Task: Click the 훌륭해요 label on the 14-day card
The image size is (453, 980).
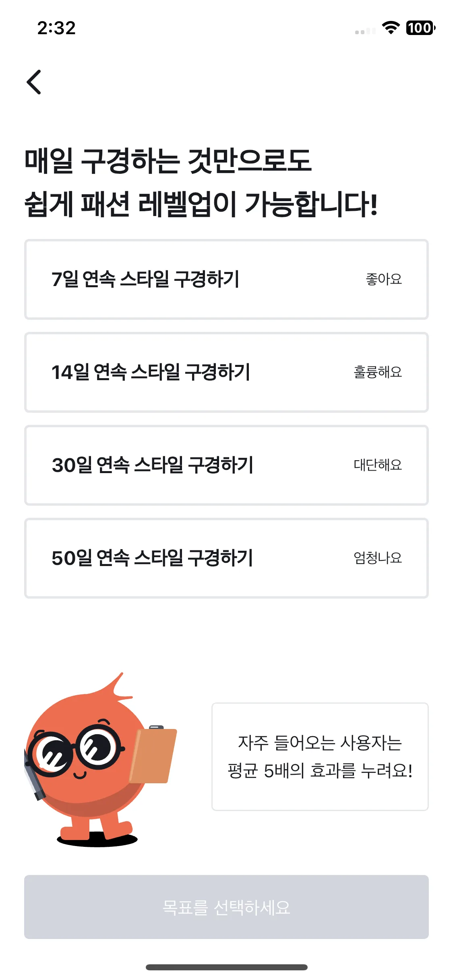Action: click(378, 372)
